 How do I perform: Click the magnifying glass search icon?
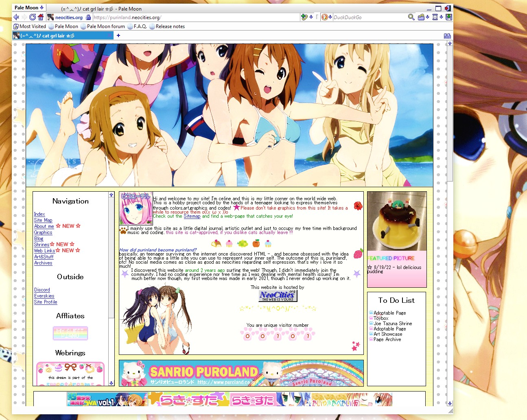(x=411, y=17)
